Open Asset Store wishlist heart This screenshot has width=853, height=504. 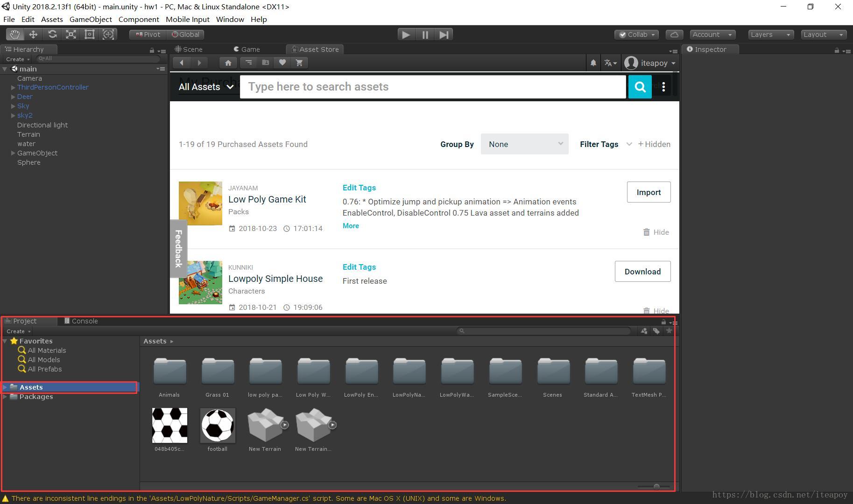click(x=282, y=63)
